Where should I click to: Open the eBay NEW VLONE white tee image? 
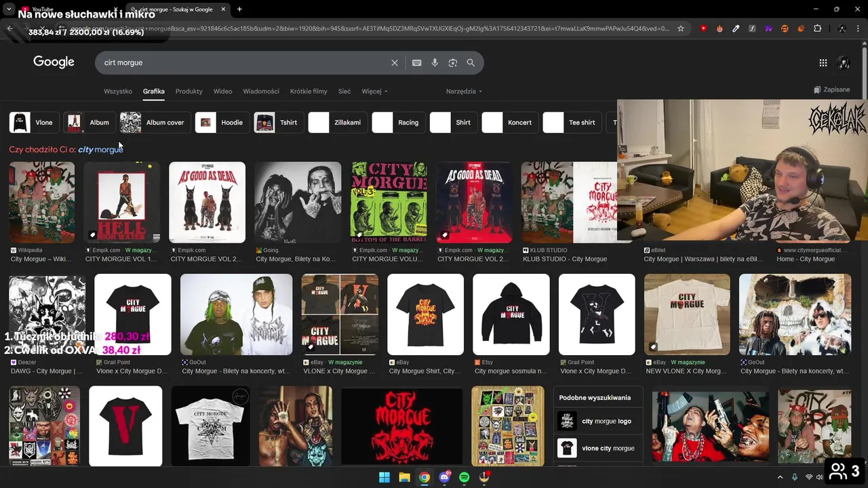pos(687,314)
